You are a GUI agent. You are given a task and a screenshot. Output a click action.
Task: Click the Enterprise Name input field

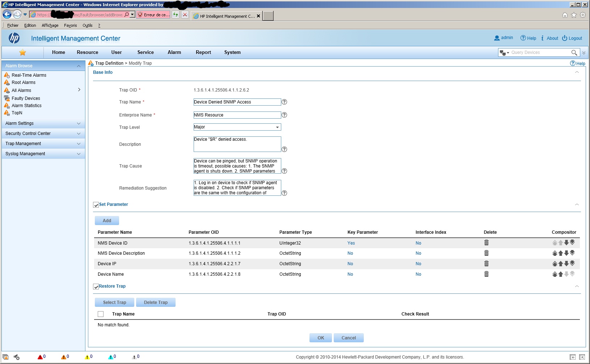237,115
